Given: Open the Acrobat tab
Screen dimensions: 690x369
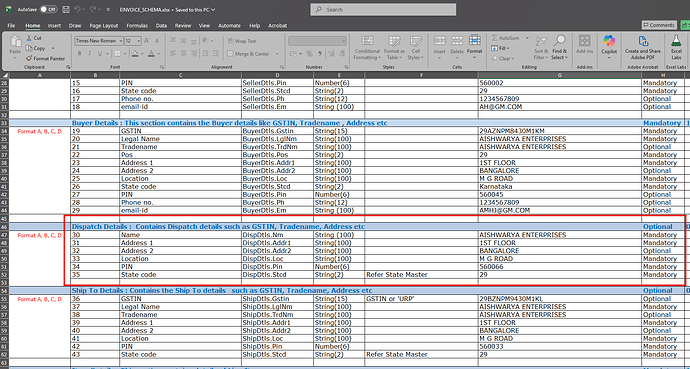Looking at the screenshot, I should click(277, 26).
